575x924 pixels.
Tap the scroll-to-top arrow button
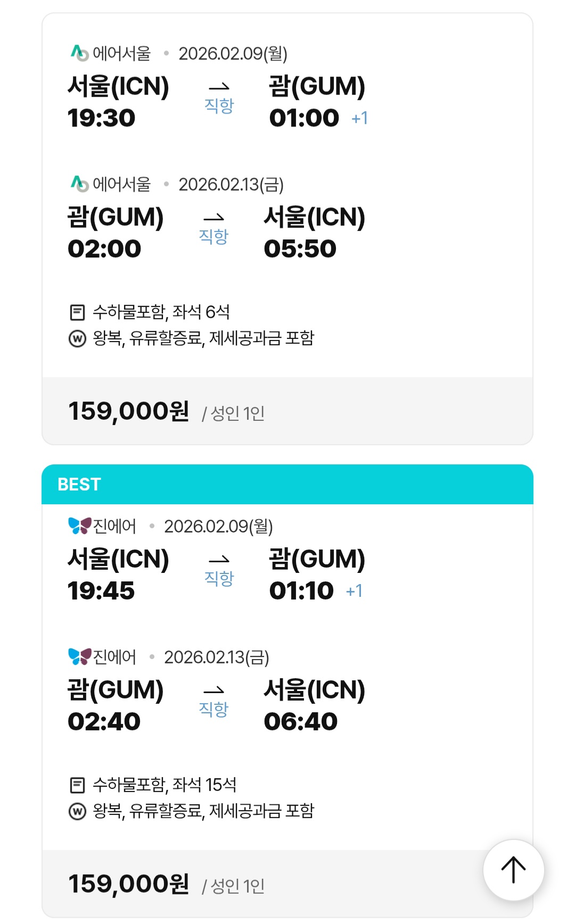[513, 870]
